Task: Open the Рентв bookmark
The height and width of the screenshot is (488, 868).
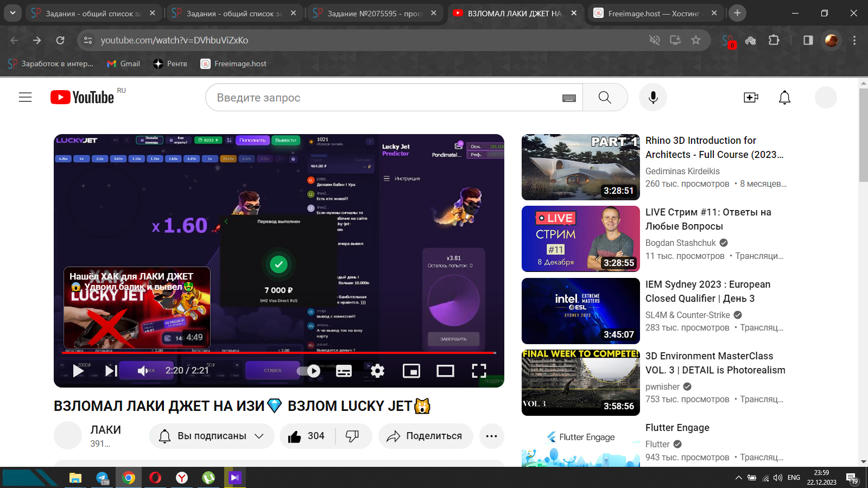Action: (170, 64)
